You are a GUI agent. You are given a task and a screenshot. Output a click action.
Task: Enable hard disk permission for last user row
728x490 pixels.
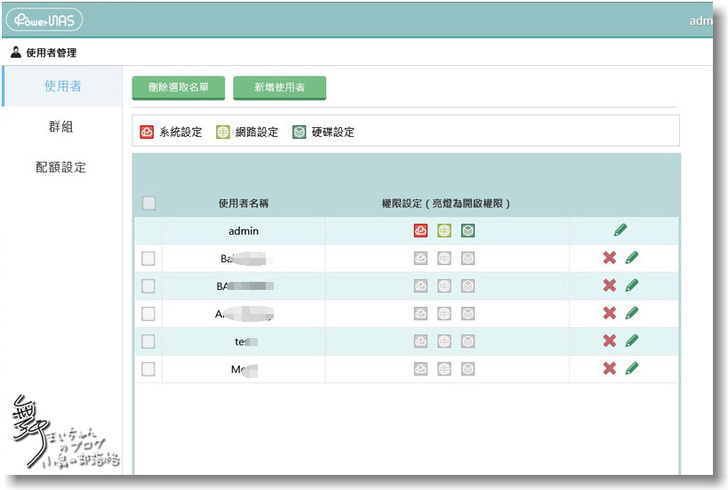[x=468, y=369]
